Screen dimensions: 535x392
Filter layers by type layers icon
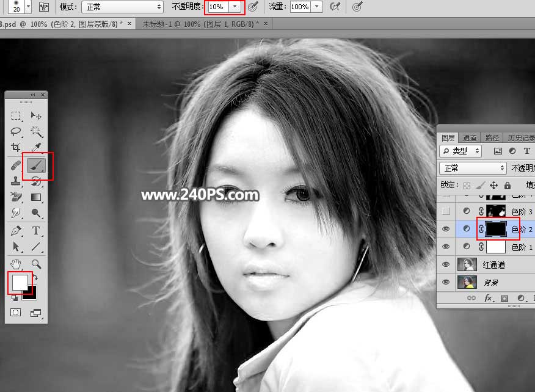click(527, 151)
